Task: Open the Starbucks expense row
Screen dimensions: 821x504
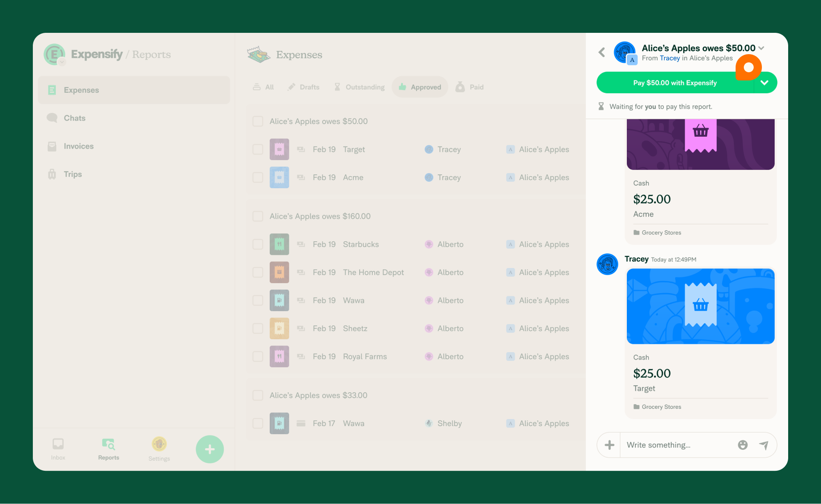Action: 415,244
